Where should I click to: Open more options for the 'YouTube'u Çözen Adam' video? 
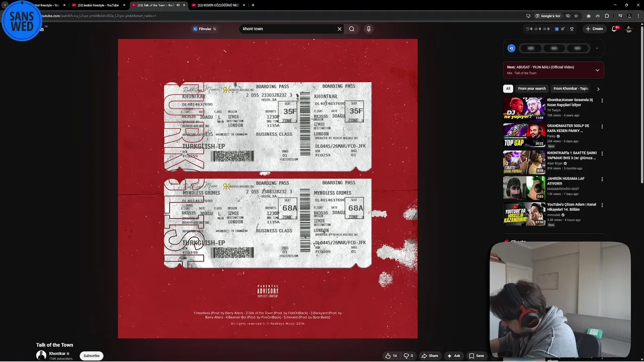602,205
